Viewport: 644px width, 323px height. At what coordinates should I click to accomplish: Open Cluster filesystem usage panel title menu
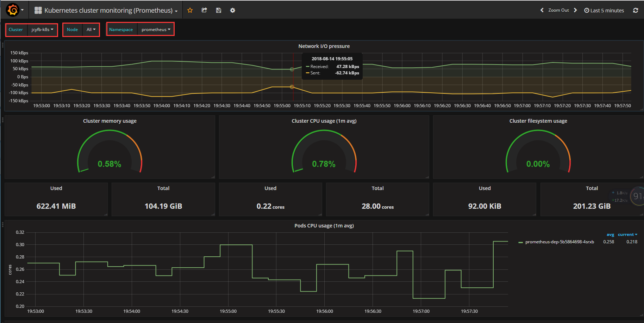point(538,121)
